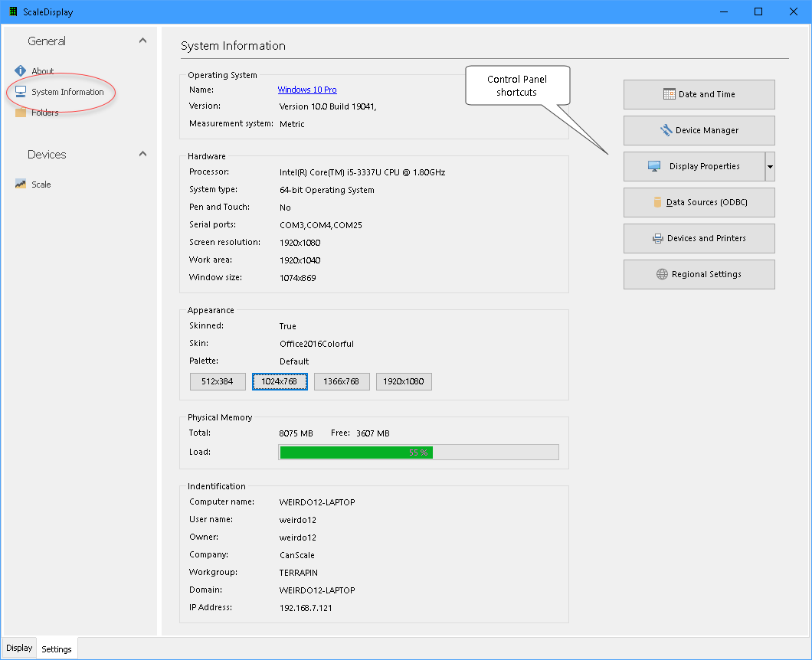
Task: Click the About info icon in sidebar
Action: [x=21, y=71]
